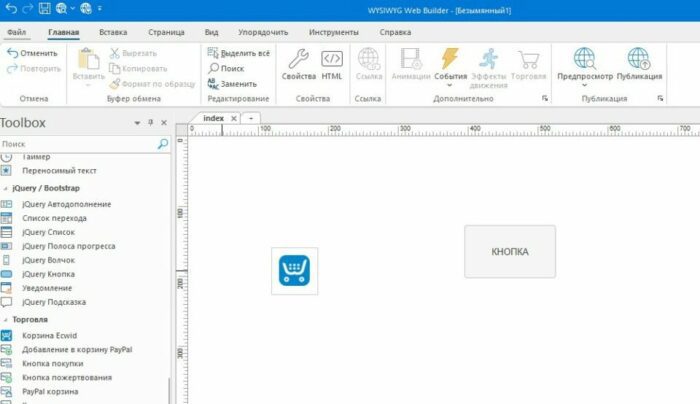Click the Заменить replace command
The image size is (700, 404).
(x=232, y=83)
